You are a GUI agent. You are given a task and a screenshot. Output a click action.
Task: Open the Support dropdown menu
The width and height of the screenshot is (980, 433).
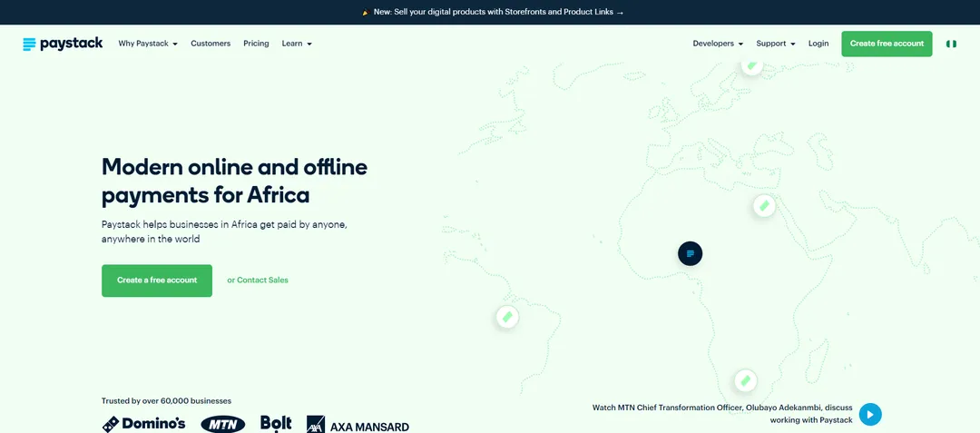776,44
